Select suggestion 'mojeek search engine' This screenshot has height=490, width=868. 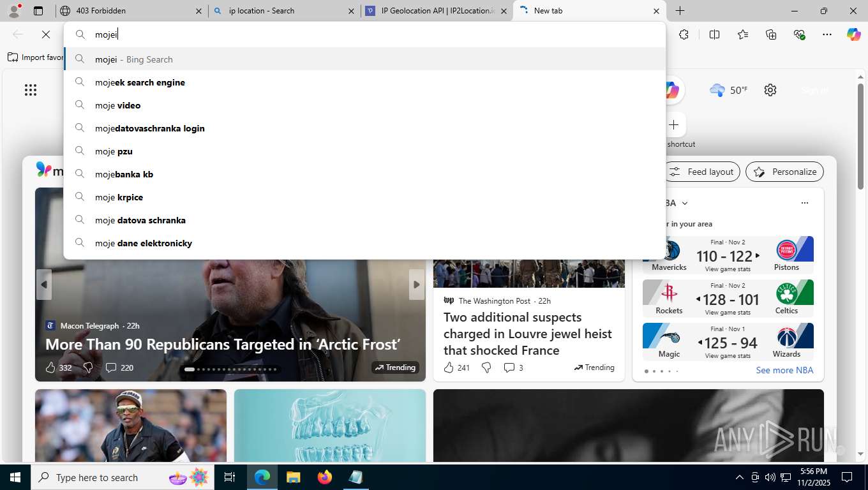point(364,82)
